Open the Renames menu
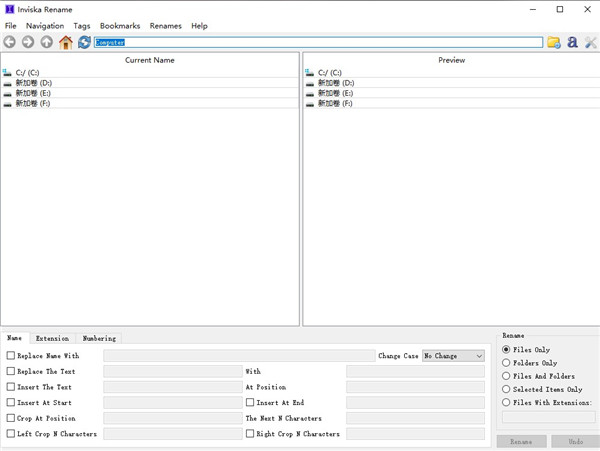 click(165, 26)
